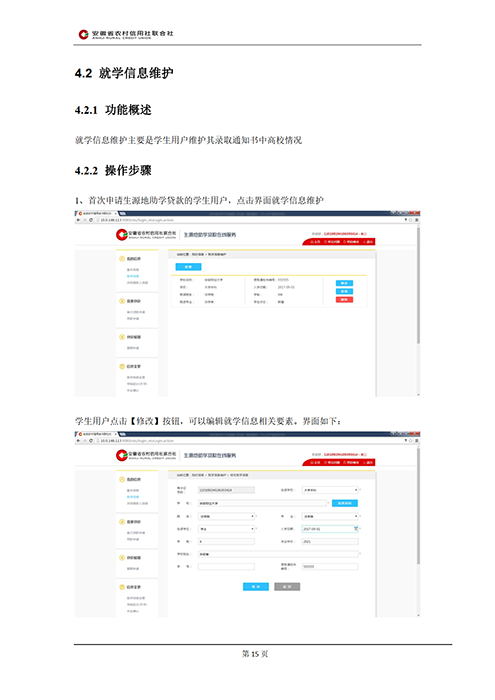Click the blue school query button beside school field
Screen dimensions: 495x700
[x=345, y=503]
